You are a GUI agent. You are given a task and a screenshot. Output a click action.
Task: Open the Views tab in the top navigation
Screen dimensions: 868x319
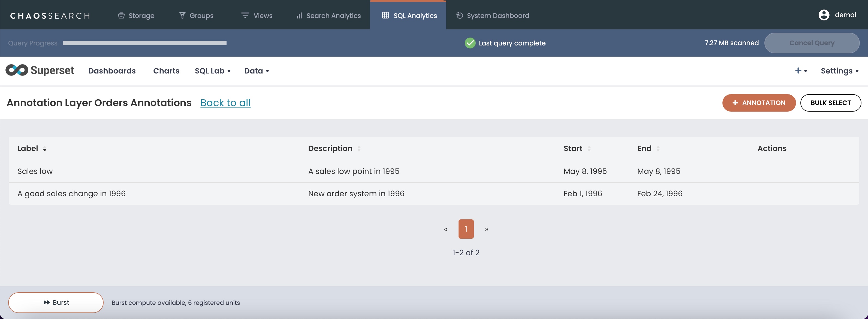(257, 16)
